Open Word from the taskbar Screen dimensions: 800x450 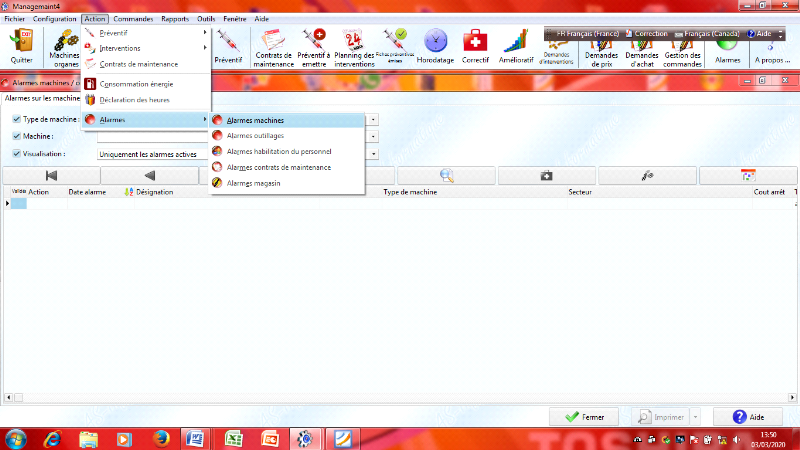195,439
